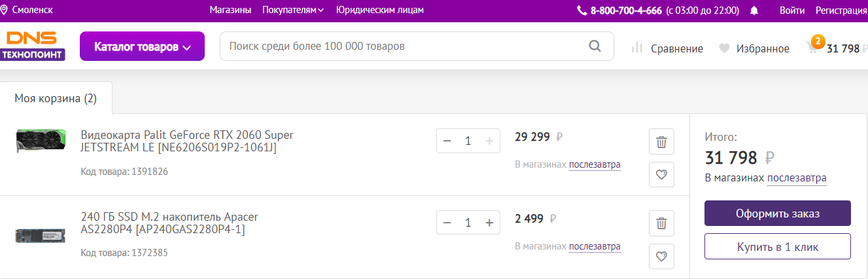The height and width of the screenshot is (279, 868).
Task: Decrease quantity of Apacer SSD
Action: pos(447,223)
